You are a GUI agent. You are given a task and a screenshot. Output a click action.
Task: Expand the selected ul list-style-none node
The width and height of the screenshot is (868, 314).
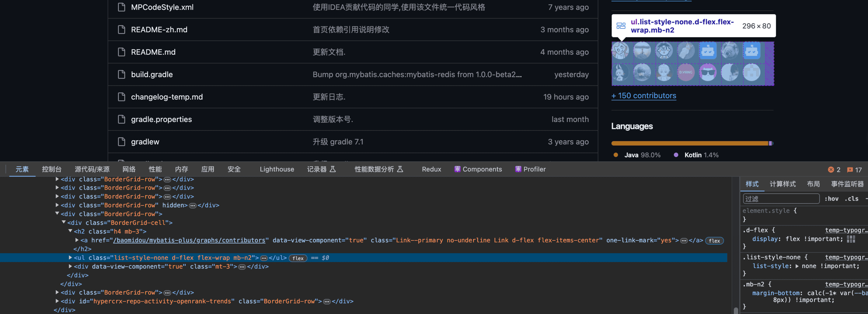(x=70, y=257)
